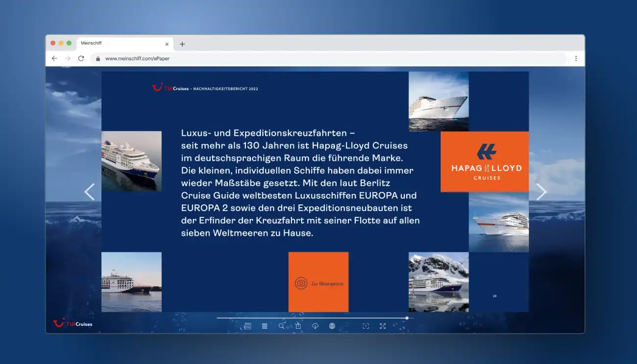This screenshot has width=637, height=364.
Task: Click the TUI Cruises Nachhaltigkeitsbericht 2022 header
Action: pos(205,88)
